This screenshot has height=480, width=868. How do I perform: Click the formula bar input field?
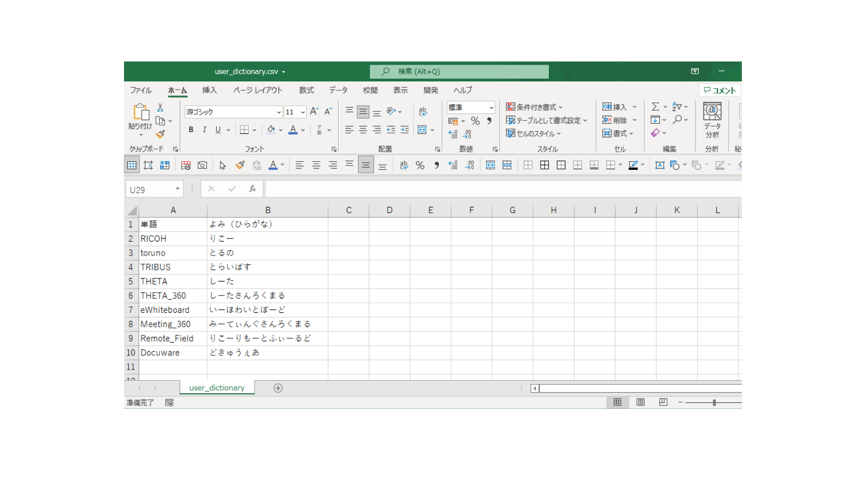pos(504,189)
